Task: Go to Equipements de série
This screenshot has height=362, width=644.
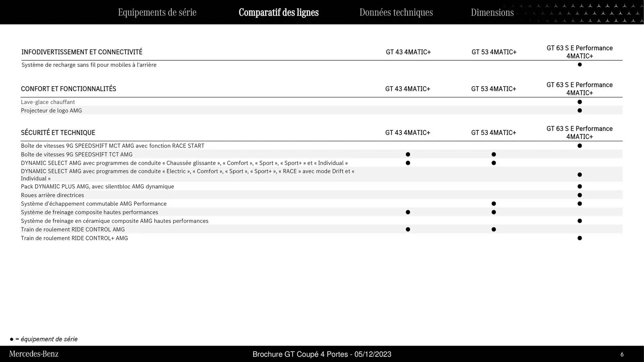Action: 157,12
